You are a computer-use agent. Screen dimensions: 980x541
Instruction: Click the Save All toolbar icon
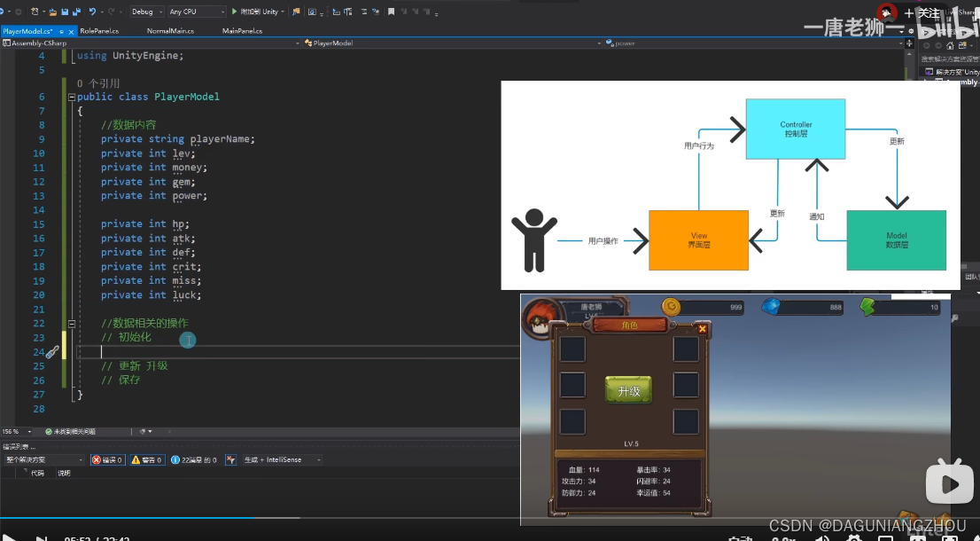pyautogui.click(x=76, y=12)
